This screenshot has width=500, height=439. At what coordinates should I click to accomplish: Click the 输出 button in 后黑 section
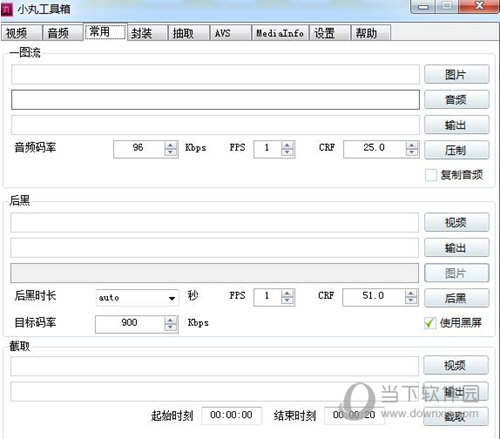click(456, 248)
